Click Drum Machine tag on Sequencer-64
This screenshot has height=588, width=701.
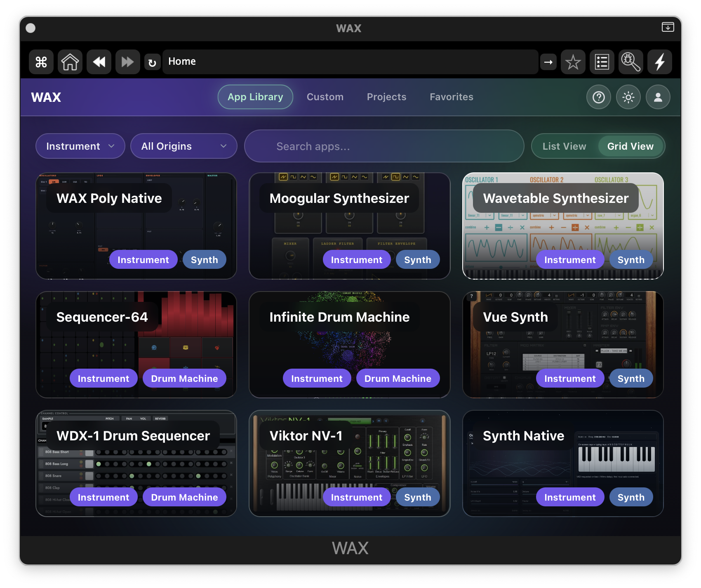coord(184,379)
